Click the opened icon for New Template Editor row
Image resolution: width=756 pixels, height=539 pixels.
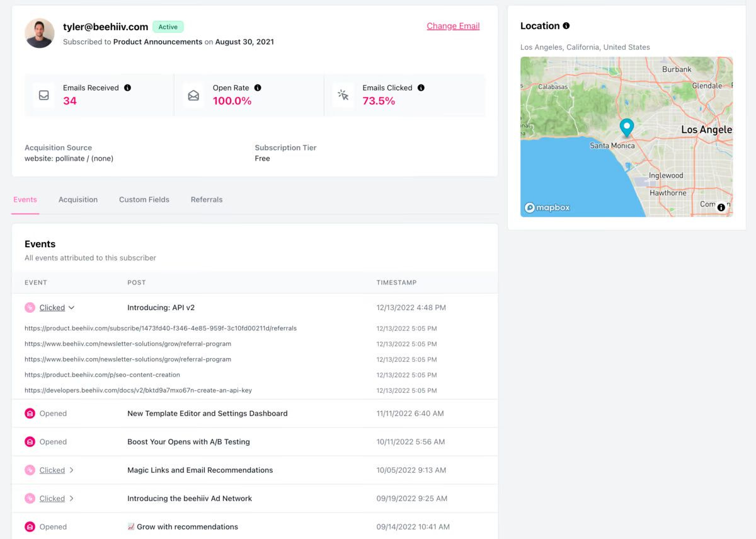(x=30, y=414)
